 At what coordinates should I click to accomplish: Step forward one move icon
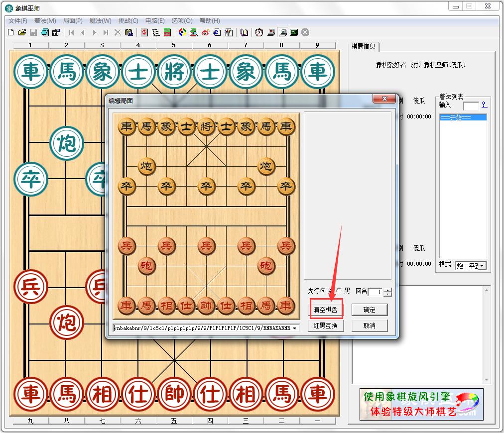94,32
